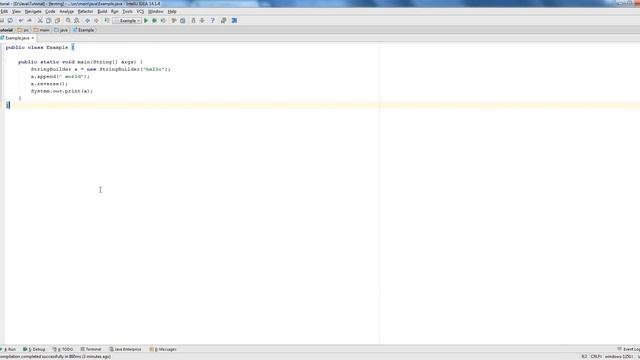Click the Find magnifier icon
640x360 pixels.
[68, 20]
